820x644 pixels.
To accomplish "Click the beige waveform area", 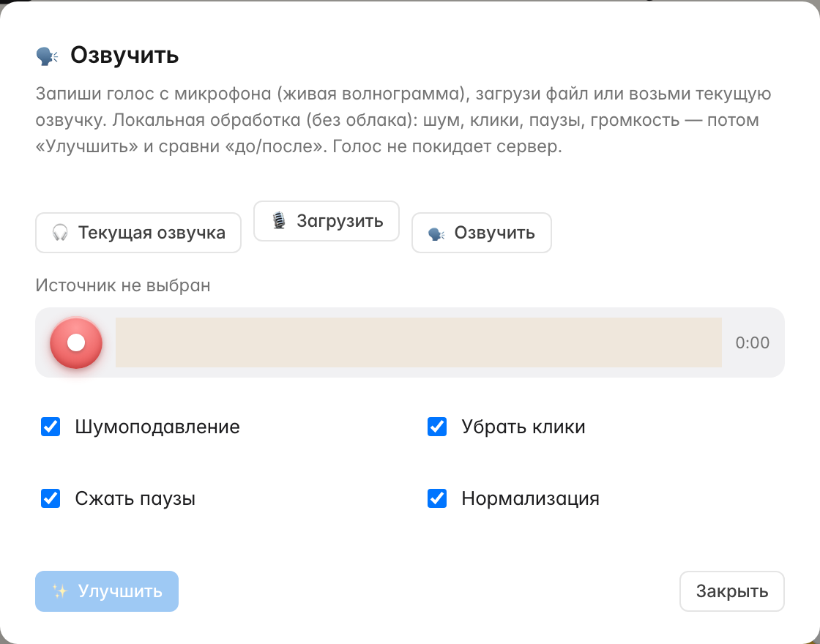I will click(418, 342).
